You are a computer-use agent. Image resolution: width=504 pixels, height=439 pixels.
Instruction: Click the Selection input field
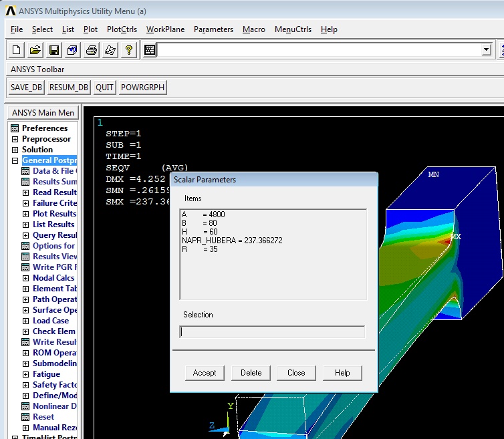(272, 331)
